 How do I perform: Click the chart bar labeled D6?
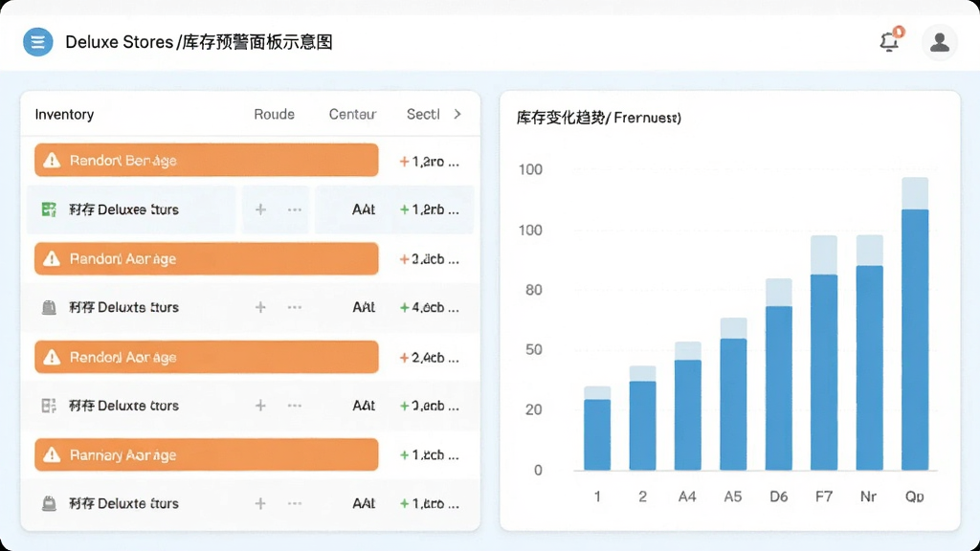[x=779, y=374]
